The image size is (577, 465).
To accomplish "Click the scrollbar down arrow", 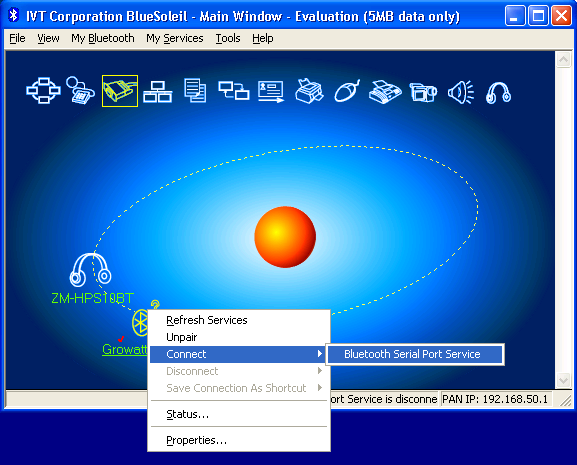I will [x=563, y=380].
